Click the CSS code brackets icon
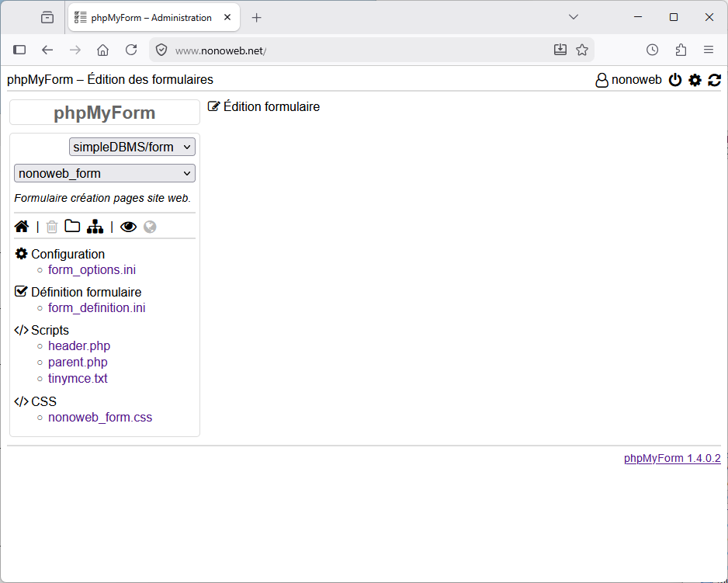This screenshot has width=728, height=583. (x=22, y=401)
